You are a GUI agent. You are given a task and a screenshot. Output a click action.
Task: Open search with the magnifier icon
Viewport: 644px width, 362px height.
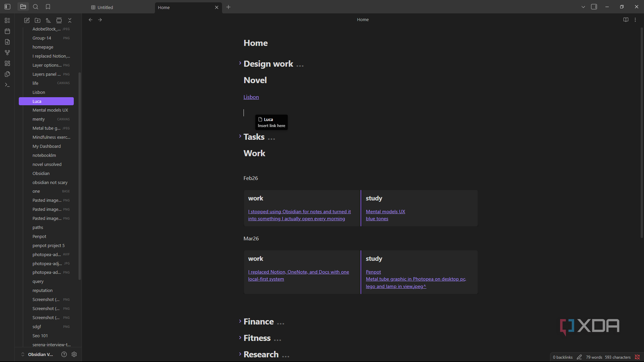36,7
